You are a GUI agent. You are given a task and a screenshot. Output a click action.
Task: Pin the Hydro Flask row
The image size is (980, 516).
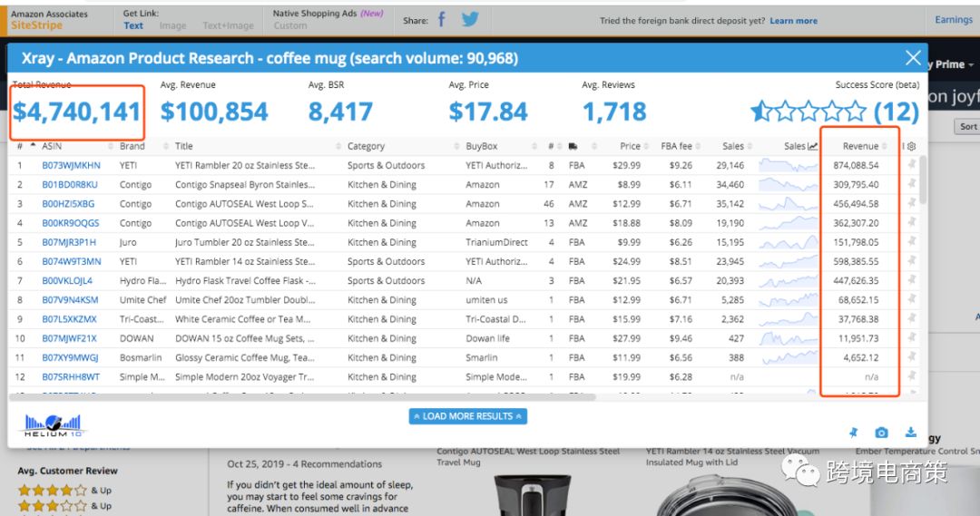pos(912,280)
